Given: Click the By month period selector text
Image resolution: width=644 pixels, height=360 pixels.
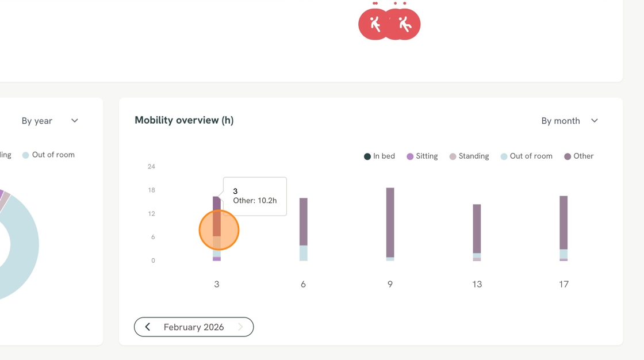Looking at the screenshot, I should click(x=560, y=121).
